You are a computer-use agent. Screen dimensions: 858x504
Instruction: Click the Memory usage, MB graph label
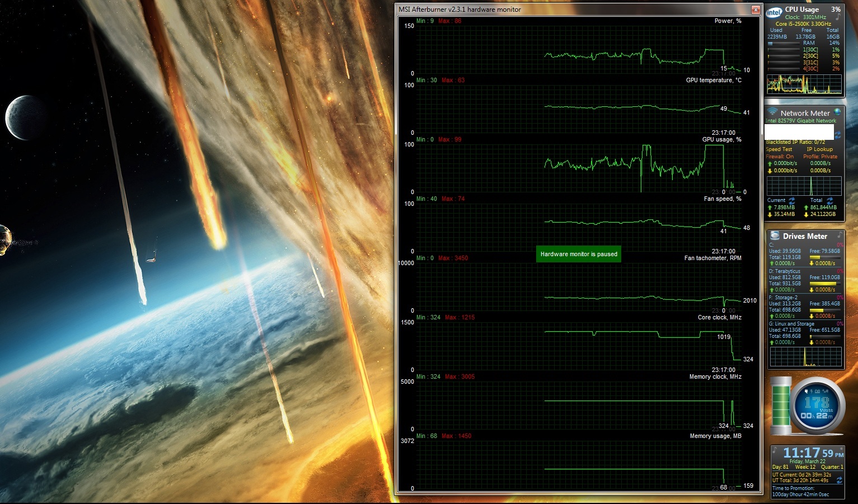[x=715, y=436]
